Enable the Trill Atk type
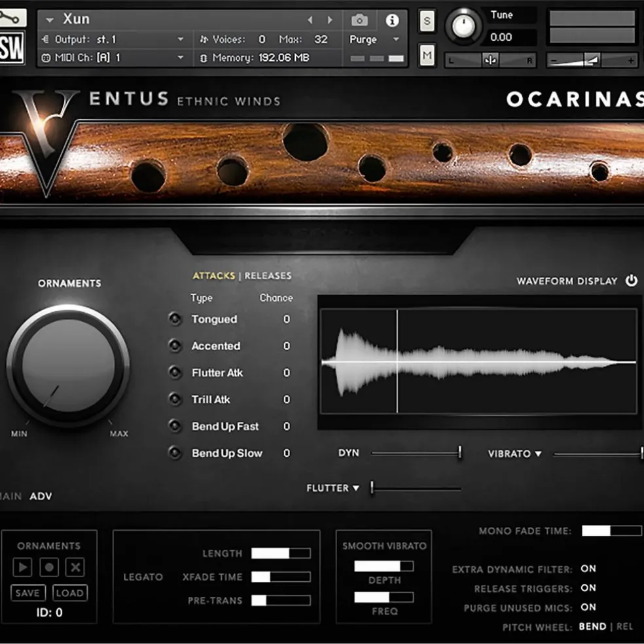Viewport: 644px width, 644px height. (x=175, y=399)
